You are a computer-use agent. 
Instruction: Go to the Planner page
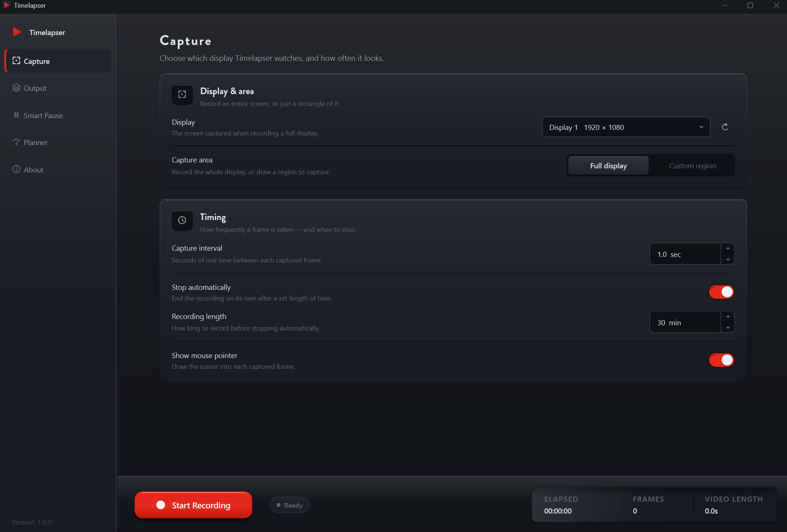coord(58,143)
